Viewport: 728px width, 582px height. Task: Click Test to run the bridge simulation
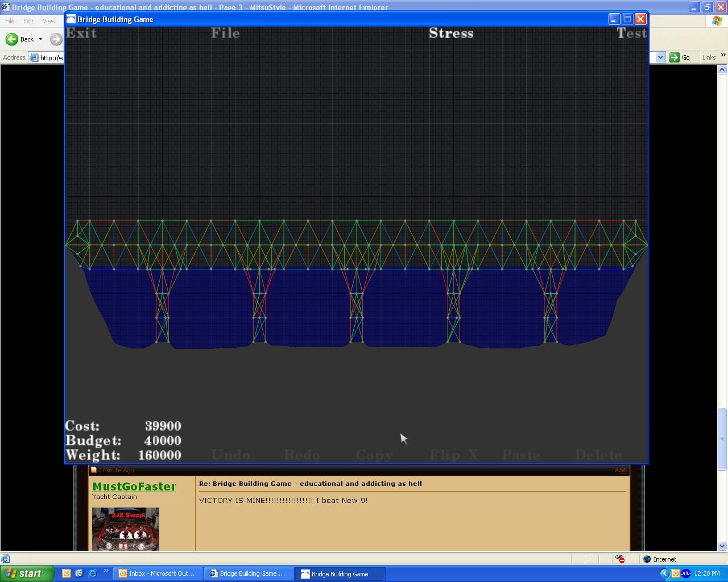631,33
